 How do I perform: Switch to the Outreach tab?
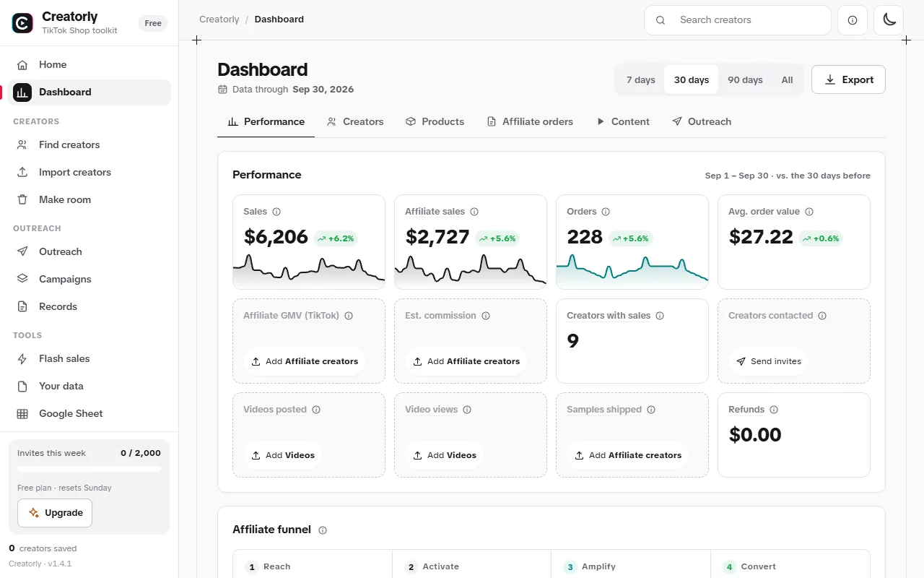click(701, 121)
